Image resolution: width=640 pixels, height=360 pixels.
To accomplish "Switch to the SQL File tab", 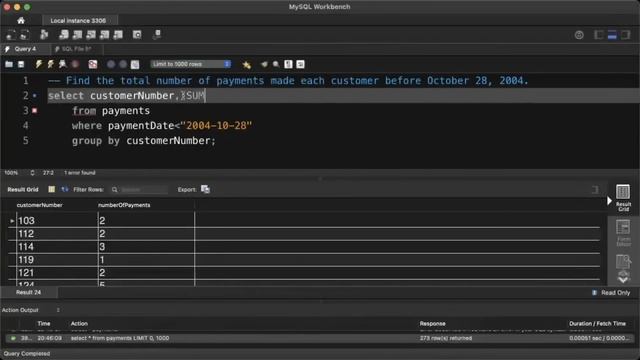I will pyautogui.click(x=76, y=49).
